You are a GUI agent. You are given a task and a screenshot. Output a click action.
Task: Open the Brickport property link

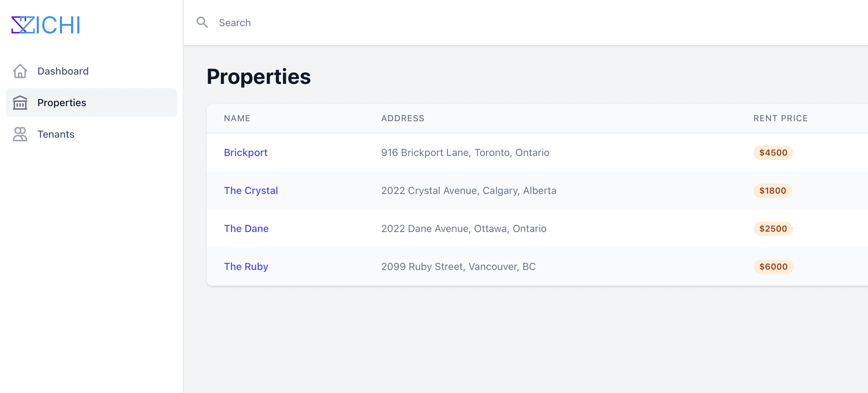pos(246,152)
